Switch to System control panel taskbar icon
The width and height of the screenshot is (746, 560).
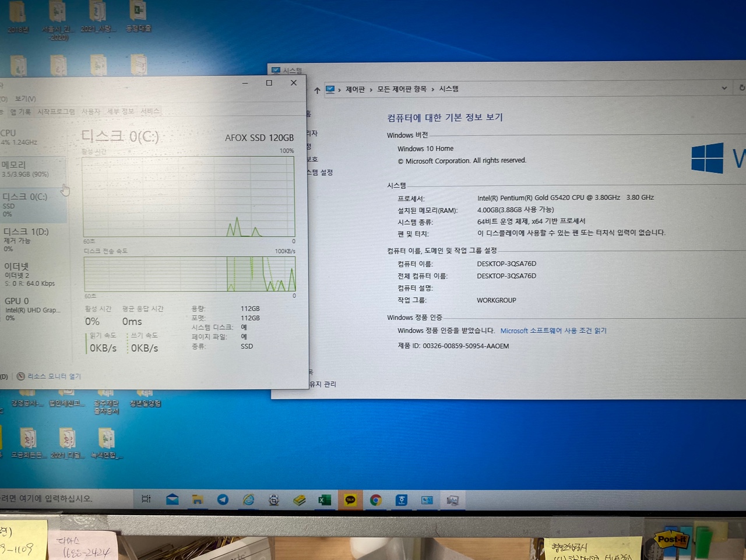click(x=427, y=500)
